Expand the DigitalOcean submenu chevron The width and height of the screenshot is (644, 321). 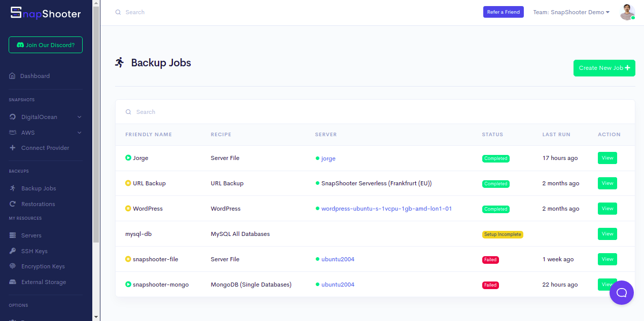point(79,117)
